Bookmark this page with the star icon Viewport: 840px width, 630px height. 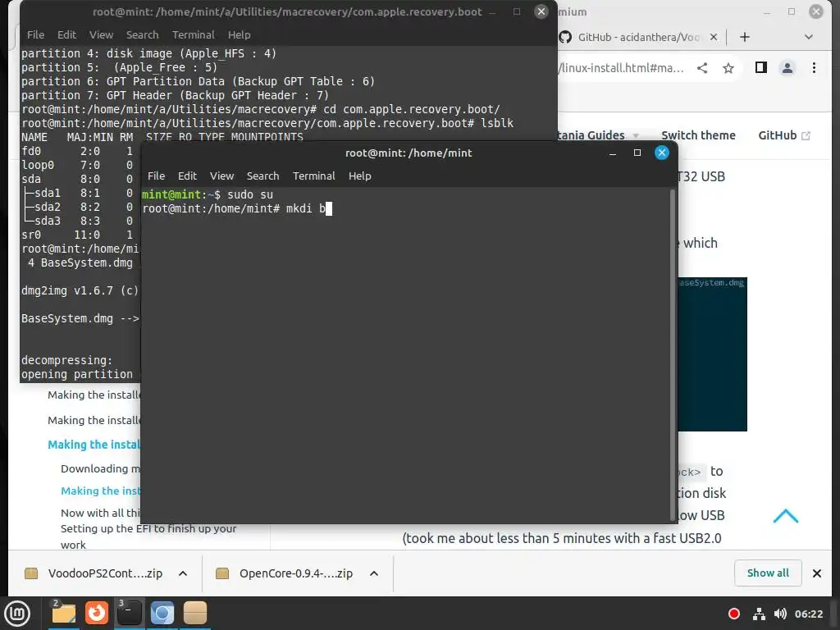(728, 68)
